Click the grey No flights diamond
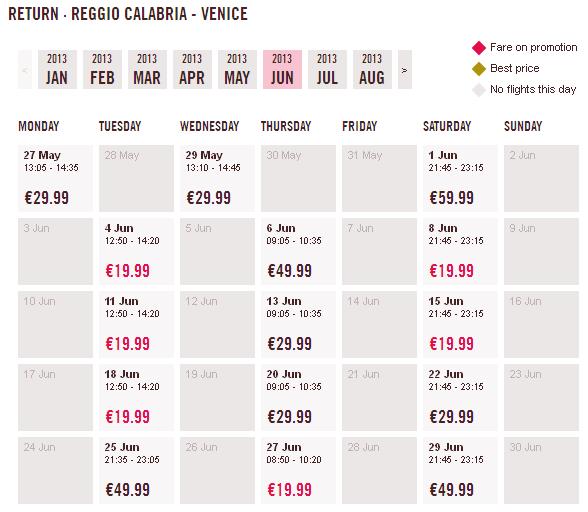The image size is (588, 512). coord(479,90)
